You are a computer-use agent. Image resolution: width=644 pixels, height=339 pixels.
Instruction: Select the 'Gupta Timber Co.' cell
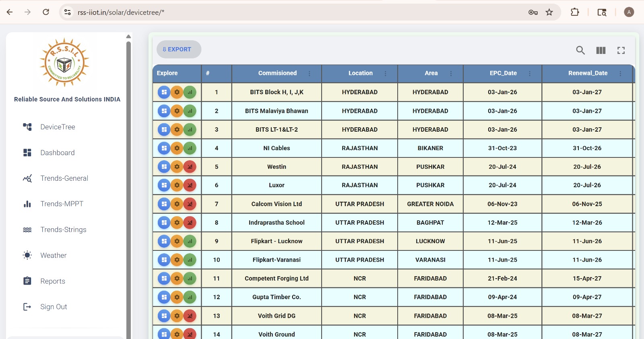click(277, 297)
